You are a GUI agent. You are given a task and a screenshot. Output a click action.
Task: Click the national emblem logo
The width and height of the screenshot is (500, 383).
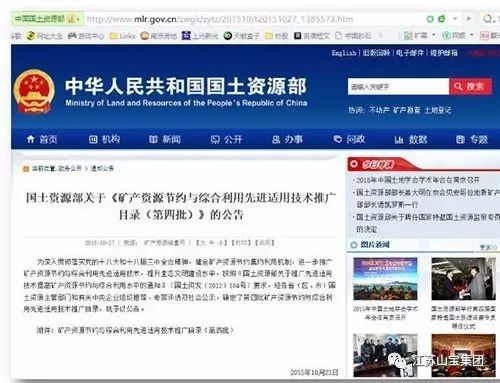(x=34, y=91)
